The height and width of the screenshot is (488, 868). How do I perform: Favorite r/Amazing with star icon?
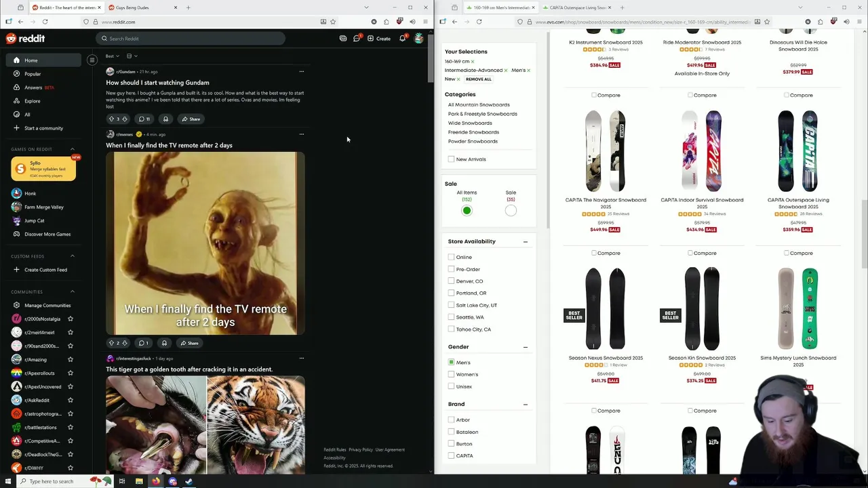click(71, 359)
